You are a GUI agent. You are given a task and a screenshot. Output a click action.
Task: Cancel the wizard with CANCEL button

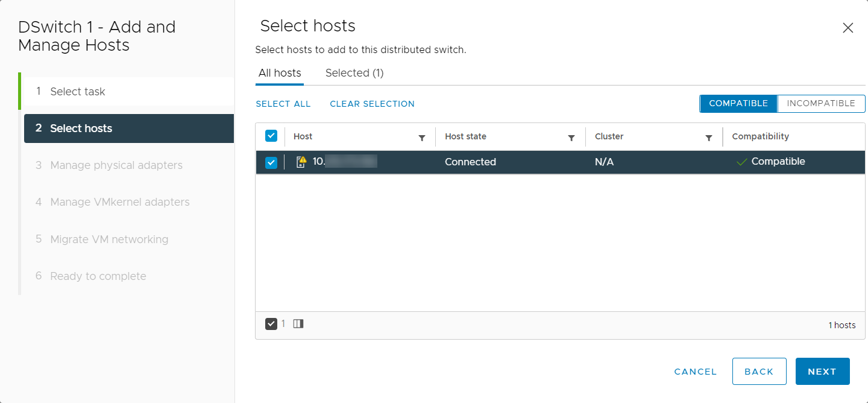pyautogui.click(x=696, y=372)
